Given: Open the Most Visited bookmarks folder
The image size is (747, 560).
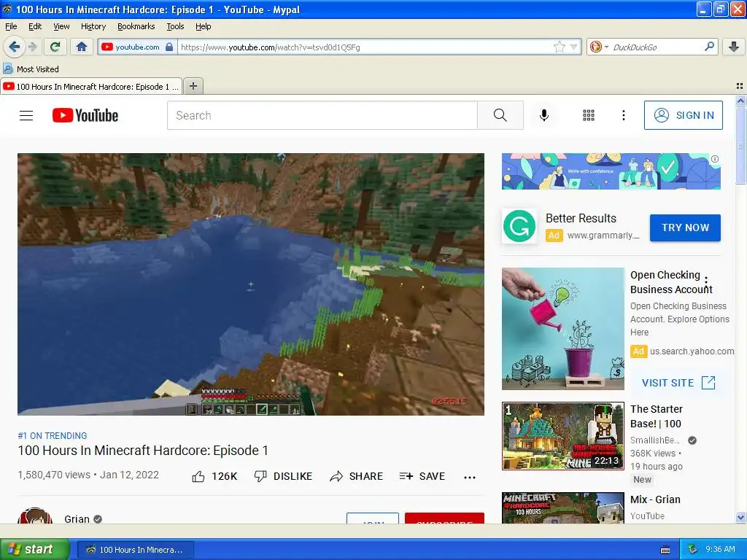Looking at the screenshot, I should [x=31, y=69].
